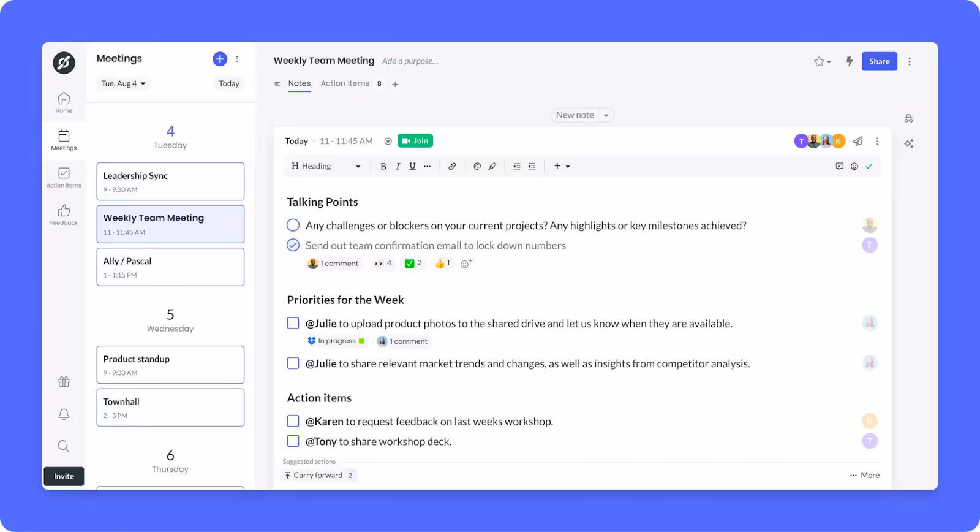
Task: Open Meetings panel three-dot menu
Action: point(237,59)
